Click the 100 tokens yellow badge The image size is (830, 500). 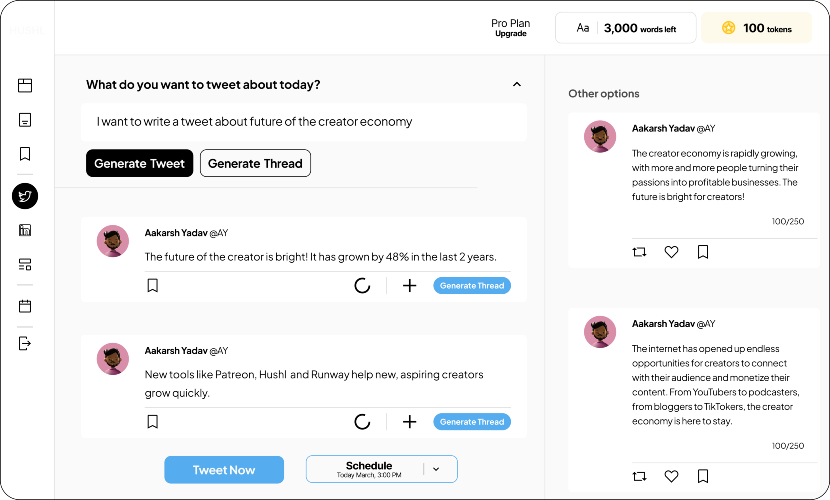pos(756,28)
